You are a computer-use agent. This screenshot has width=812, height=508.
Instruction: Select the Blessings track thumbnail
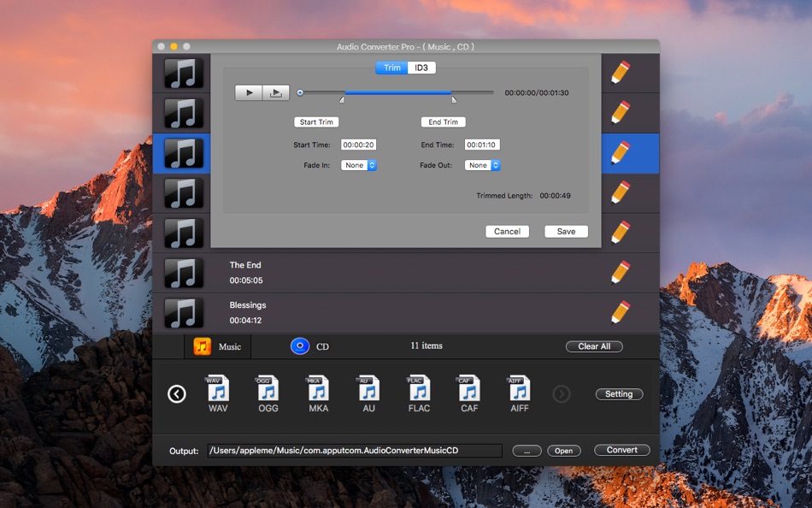[x=184, y=312]
